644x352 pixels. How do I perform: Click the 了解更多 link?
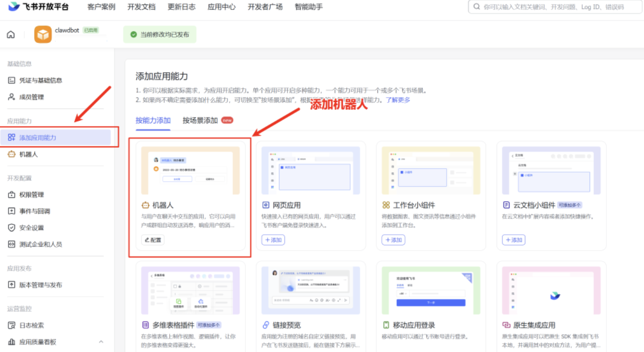tap(398, 100)
